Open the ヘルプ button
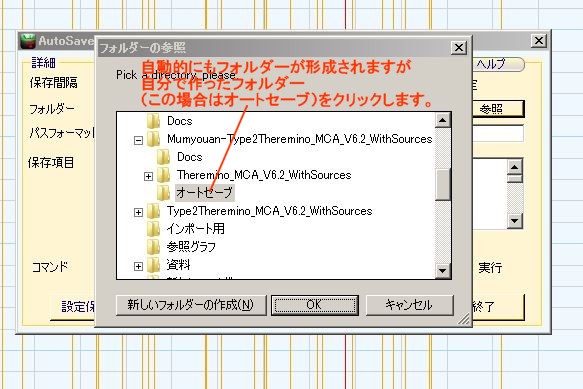The image size is (583, 389). coord(498,64)
